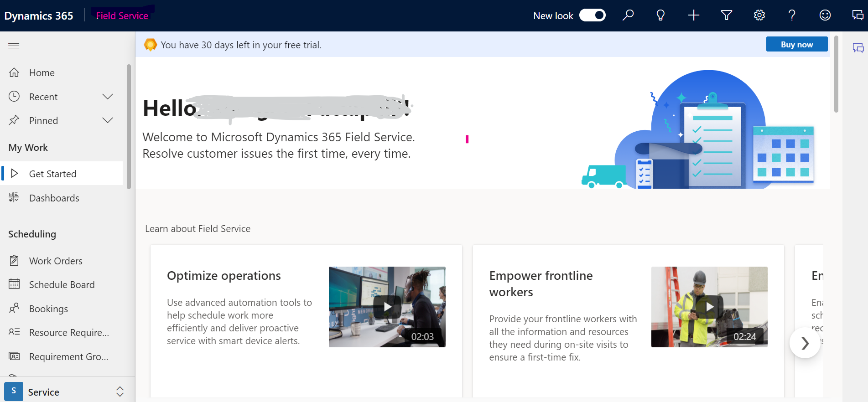Click the Home house icon
Viewport: 868px width, 402px height.
[x=14, y=72]
